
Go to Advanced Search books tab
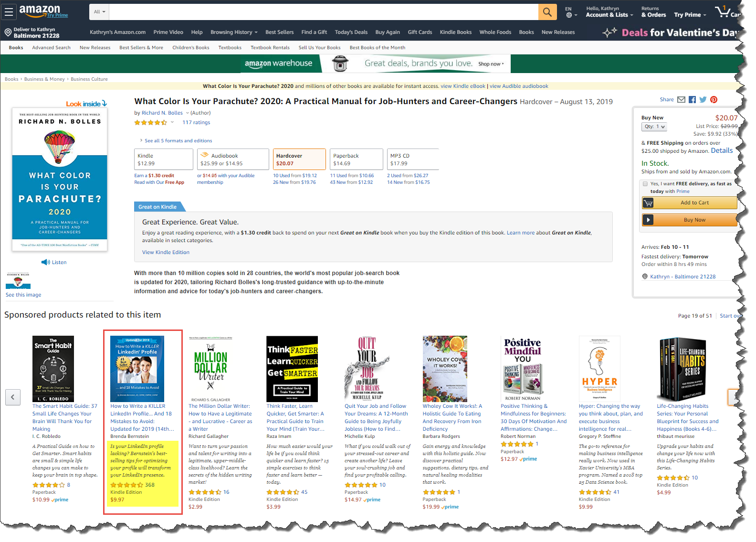pyautogui.click(x=51, y=48)
